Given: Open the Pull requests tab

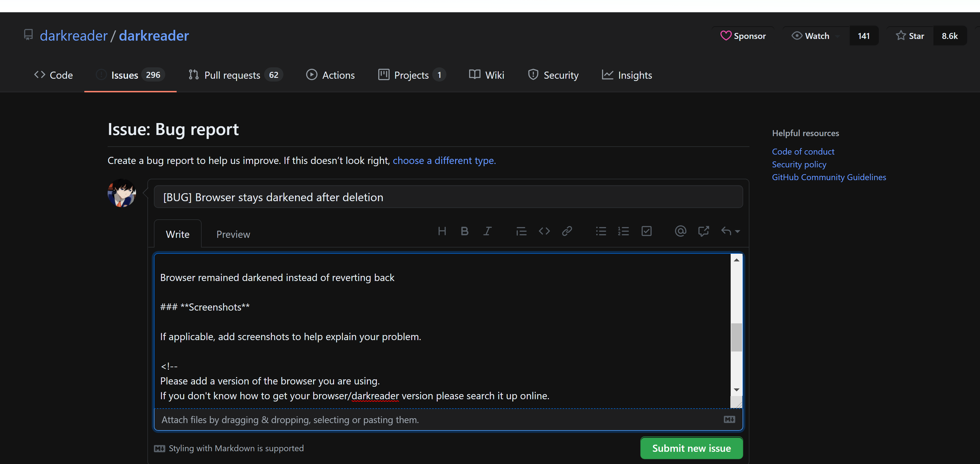Looking at the screenshot, I should [x=235, y=75].
